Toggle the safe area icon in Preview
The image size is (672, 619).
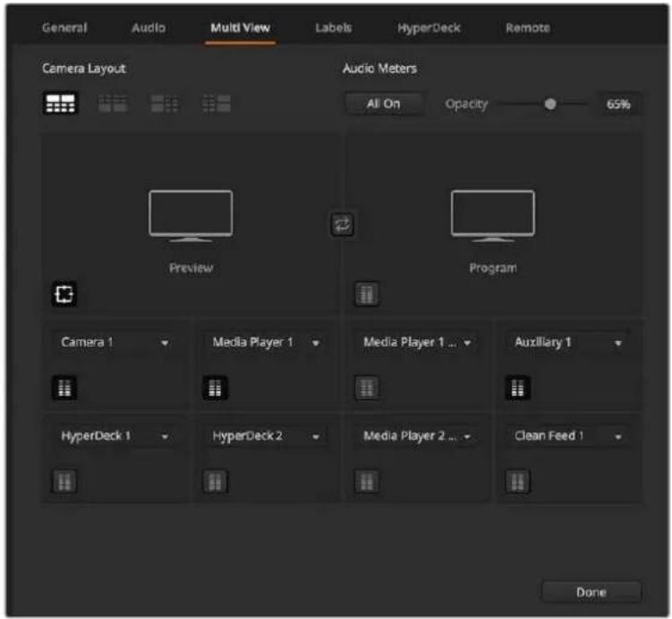(x=64, y=294)
